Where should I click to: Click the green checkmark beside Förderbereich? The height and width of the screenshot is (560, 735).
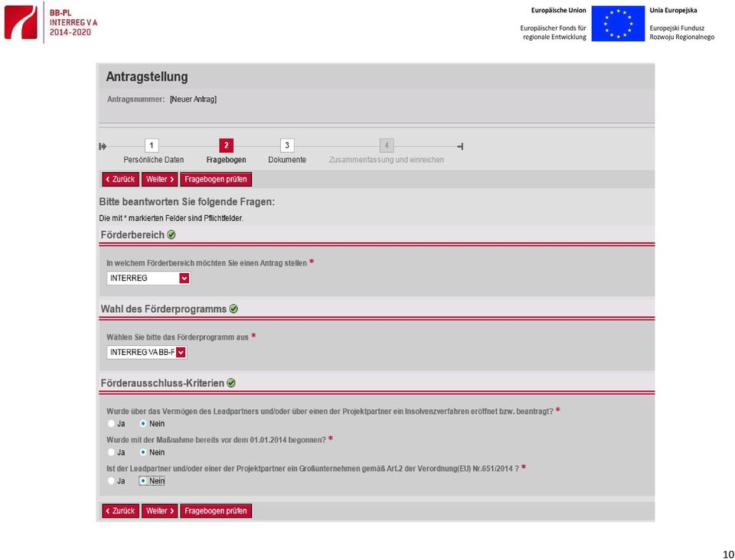(171, 235)
